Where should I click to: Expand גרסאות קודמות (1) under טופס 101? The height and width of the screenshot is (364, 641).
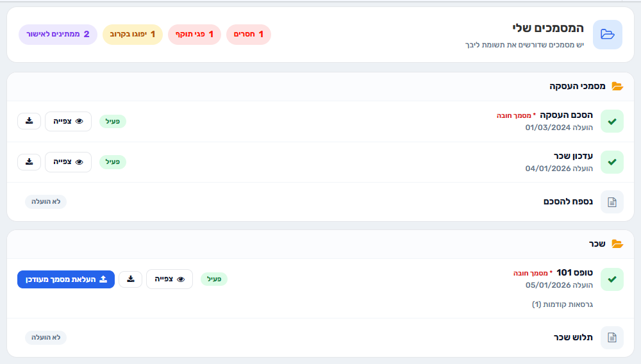pos(563,304)
